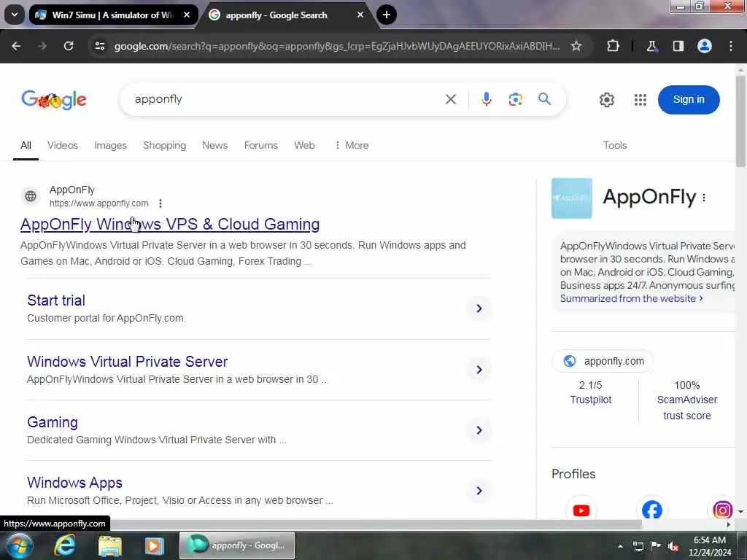
Task: Open Windows Explorer folder on taskbar
Action: 110,545
